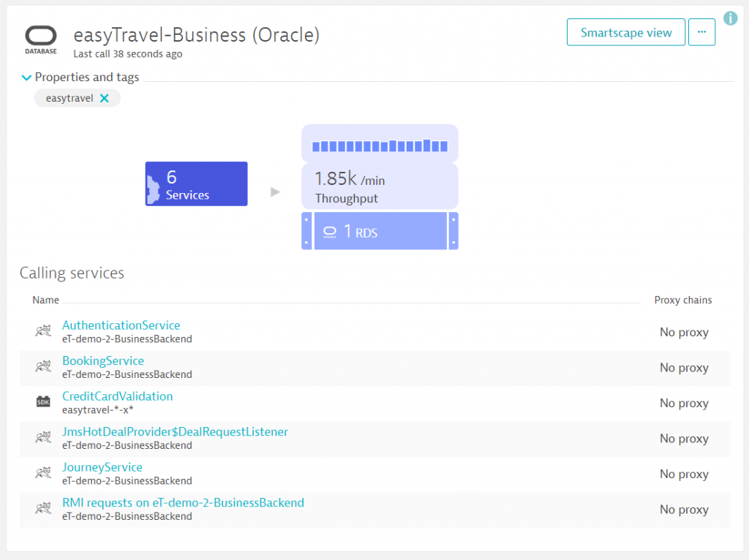Click the throughput bar chart

tap(380, 145)
